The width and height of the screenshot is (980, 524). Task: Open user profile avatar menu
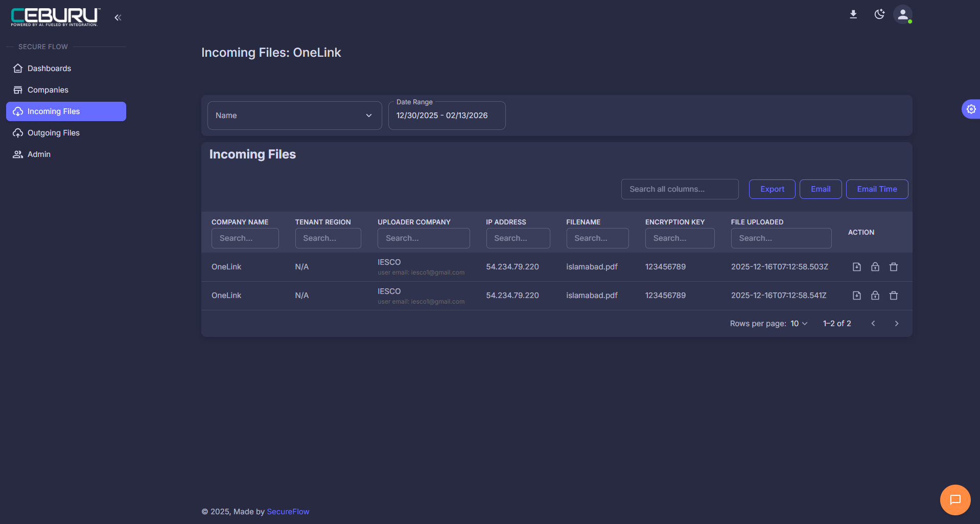903,14
